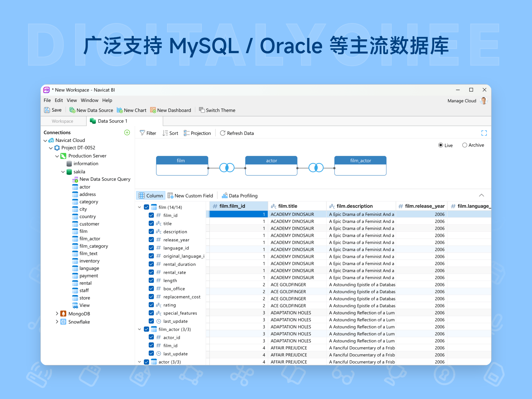The width and height of the screenshot is (532, 399).
Task: Switch to the Workspace tab
Action: [63, 121]
